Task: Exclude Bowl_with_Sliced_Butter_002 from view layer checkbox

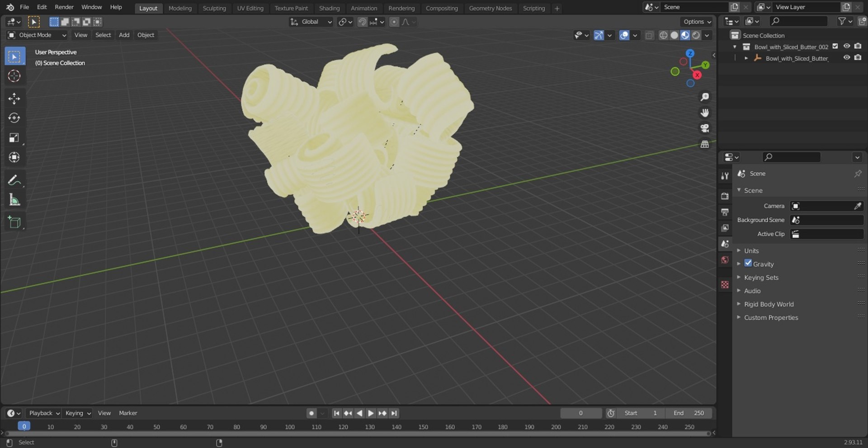Action: (835, 46)
